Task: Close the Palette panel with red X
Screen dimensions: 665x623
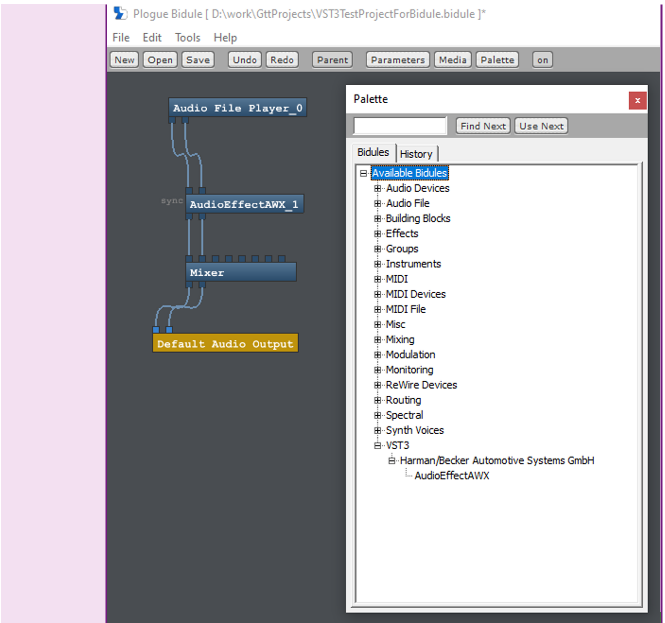Action: click(637, 101)
